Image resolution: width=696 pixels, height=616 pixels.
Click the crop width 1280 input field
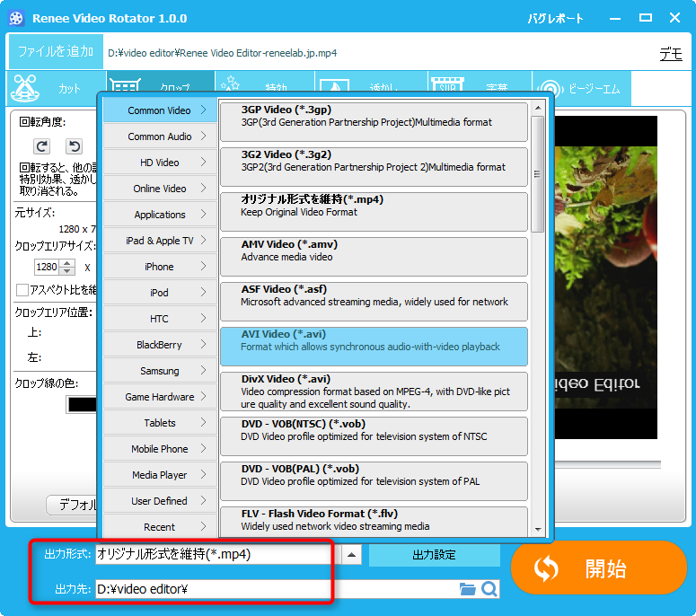pos(47,267)
